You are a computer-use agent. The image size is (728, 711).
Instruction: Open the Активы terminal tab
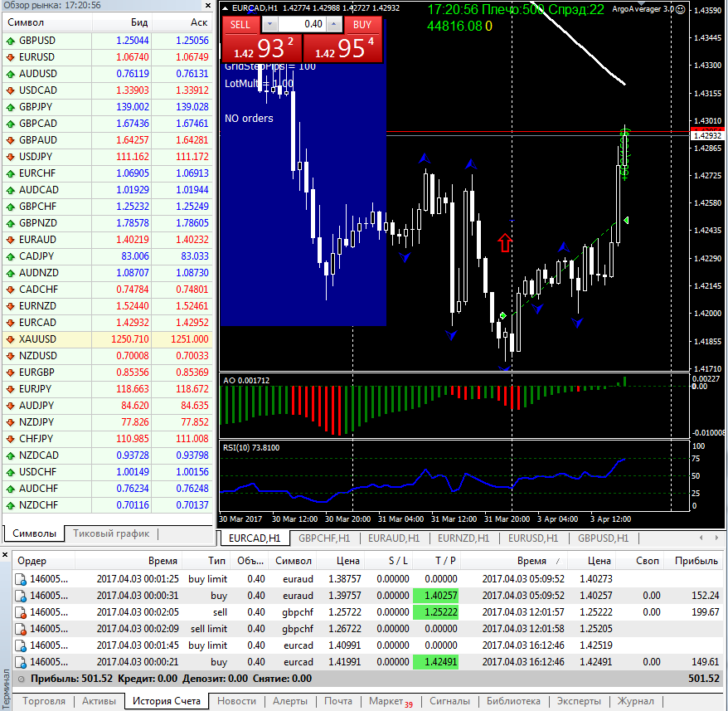[x=99, y=701]
